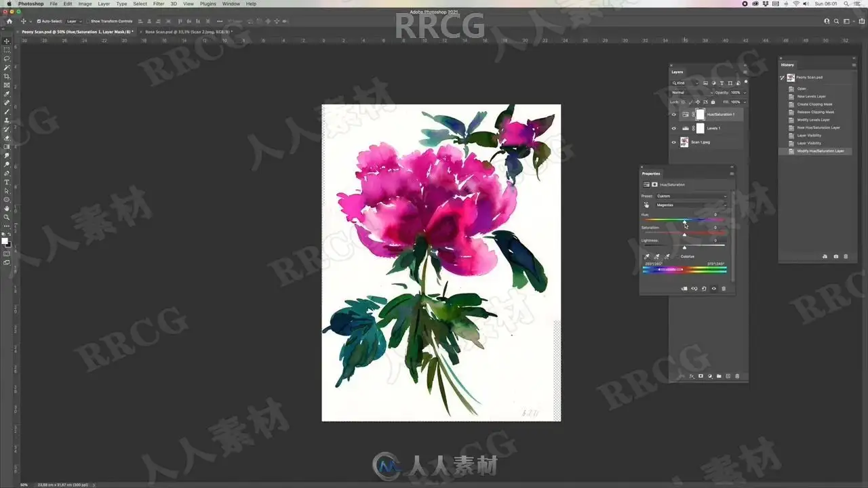Screen dimensions: 868x488
Task: Add layer style fx in Layers panel
Action: pos(692,376)
